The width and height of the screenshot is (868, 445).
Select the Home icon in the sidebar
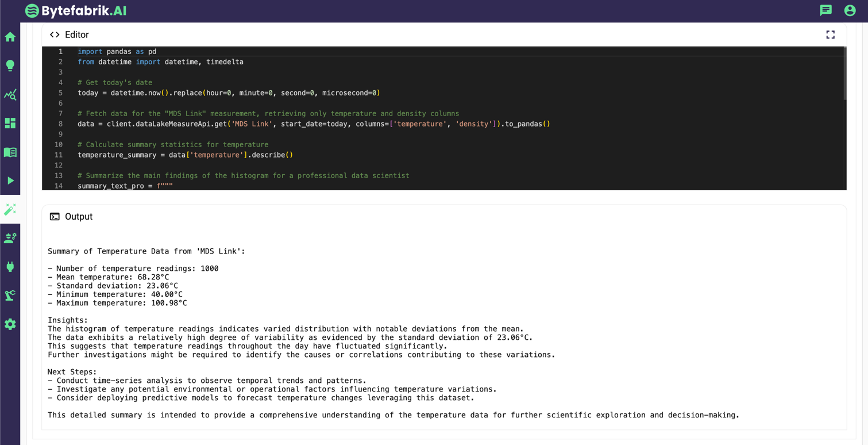click(10, 37)
